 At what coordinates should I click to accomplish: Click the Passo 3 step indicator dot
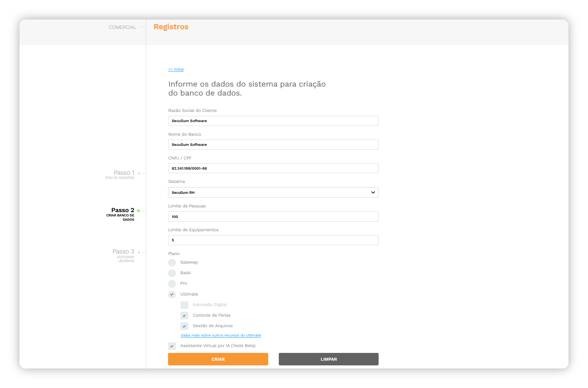139,252
